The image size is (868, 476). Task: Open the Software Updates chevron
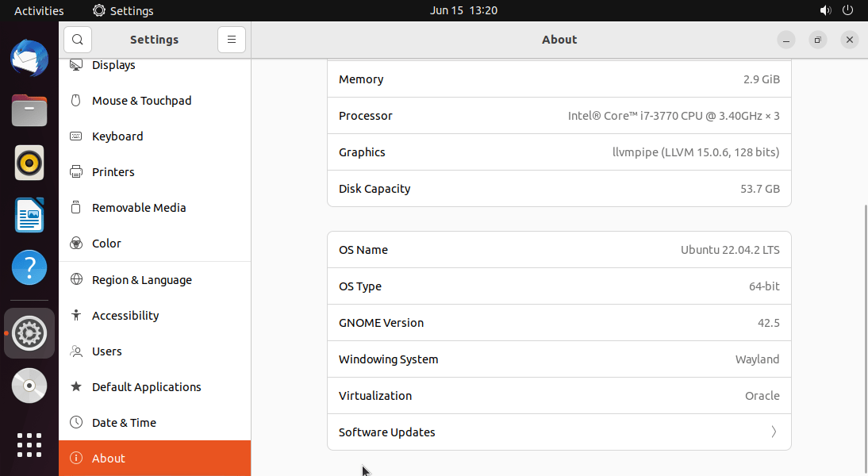coord(774,432)
